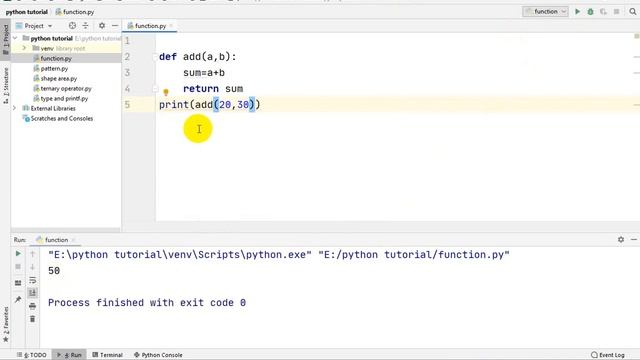
Task: Run with coverage icon in top toolbar
Action: (603, 12)
